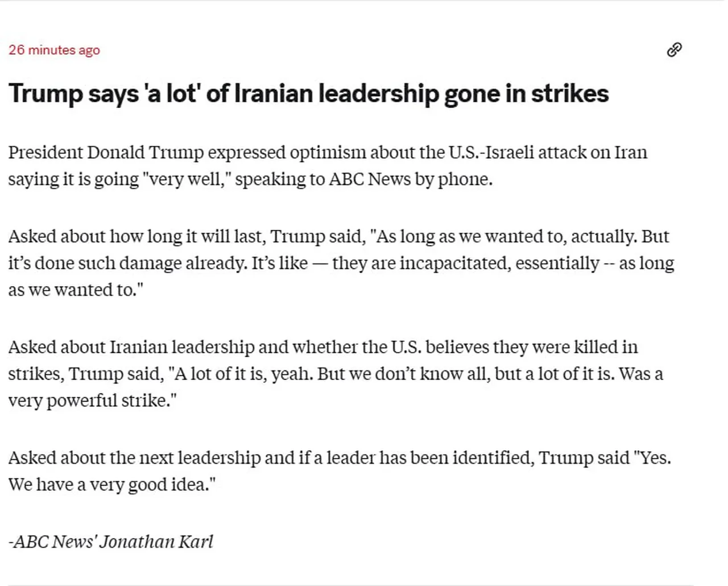The height and width of the screenshot is (586, 728).
Task: Click paragraph starting "Asked about the next leadership"
Action: click(x=339, y=471)
